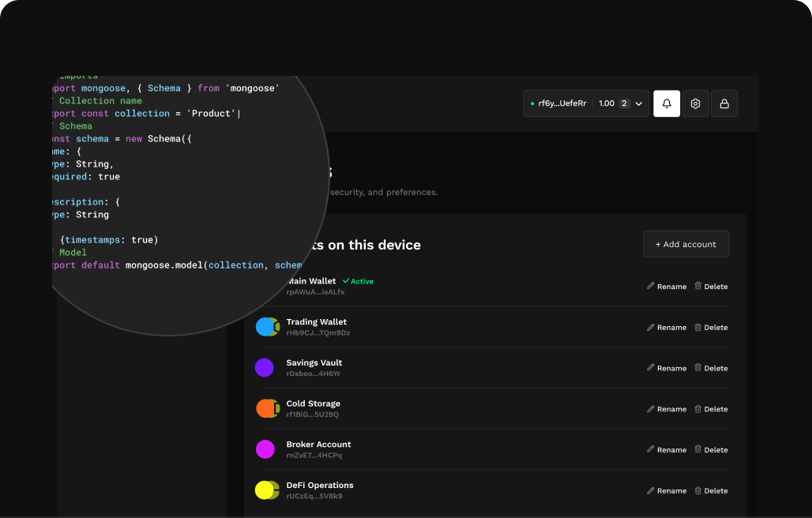The width and height of the screenshot is (812, 518).
Task: Select the Cold Storage name
Action: tap(314, 404)
